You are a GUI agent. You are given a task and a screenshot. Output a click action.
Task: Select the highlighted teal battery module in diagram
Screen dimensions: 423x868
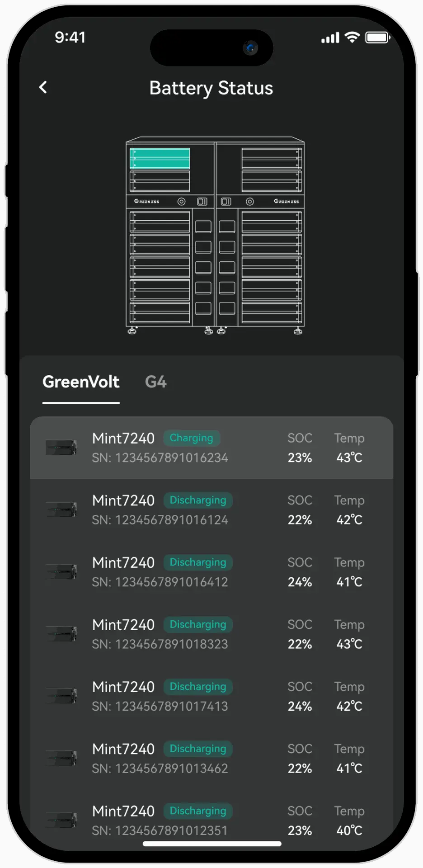(x=160, y=159)
